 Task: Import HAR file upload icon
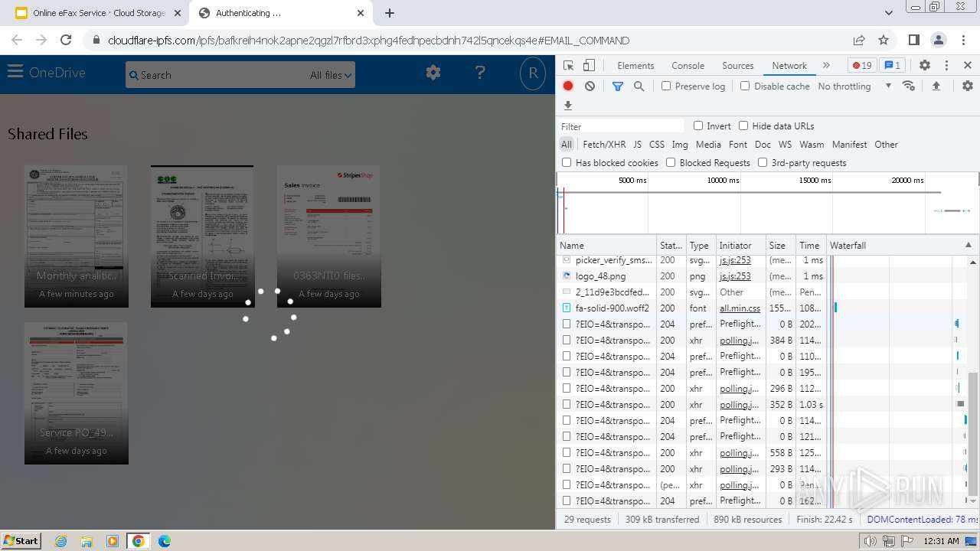(936, 86)
